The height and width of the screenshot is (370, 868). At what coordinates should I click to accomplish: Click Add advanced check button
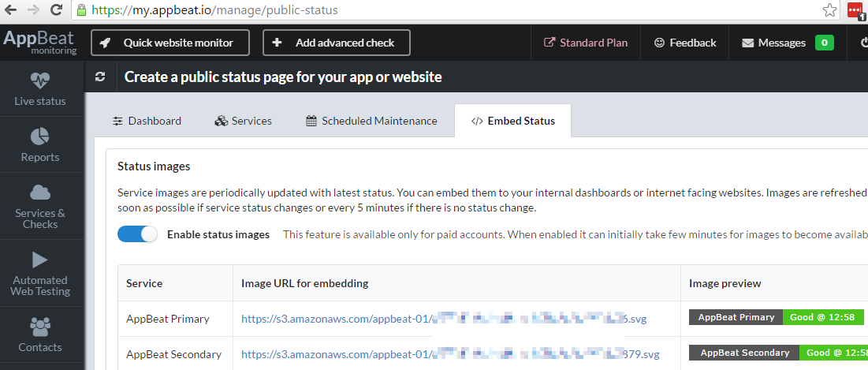[x=337, y=43]
